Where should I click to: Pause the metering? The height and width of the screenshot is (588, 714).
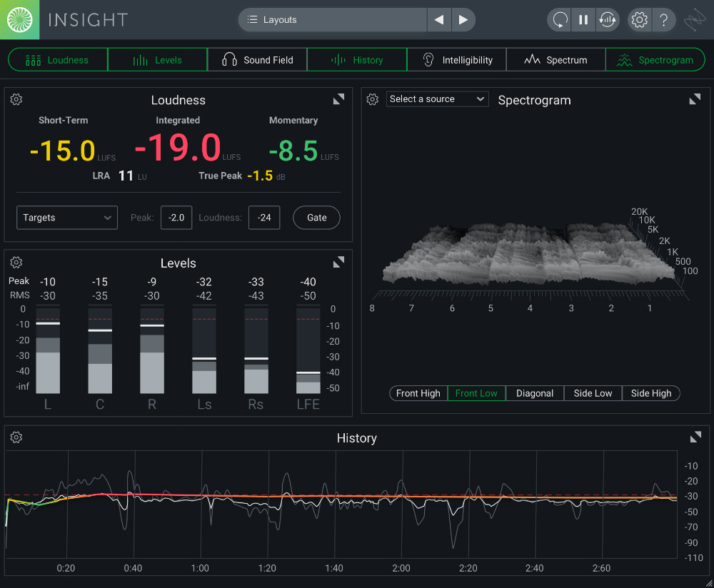[x=583, y=19]
